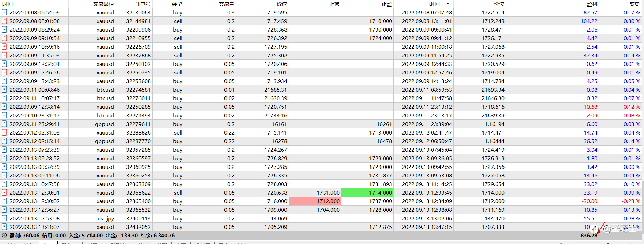Click the 变更 column header

[635, 4]
